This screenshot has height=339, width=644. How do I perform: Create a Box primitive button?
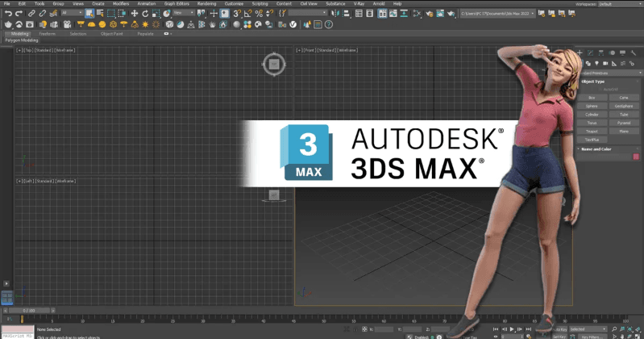coord(592,98)
